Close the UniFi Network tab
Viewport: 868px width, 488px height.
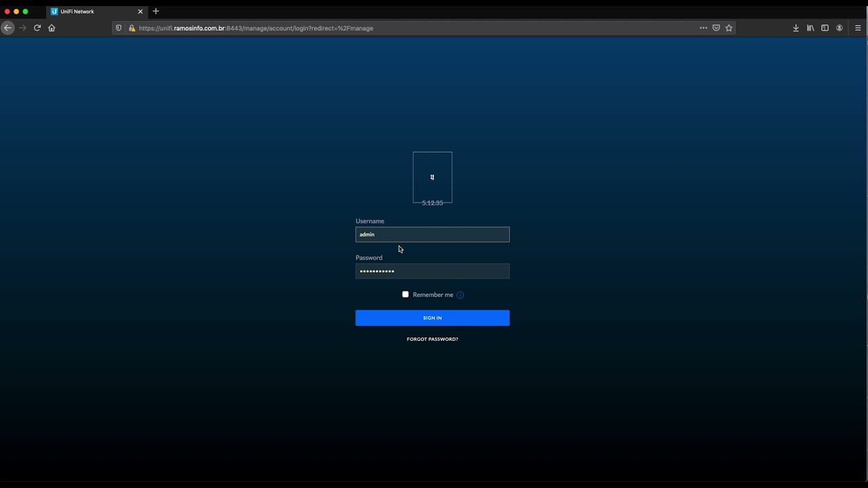tap(140, 12)
